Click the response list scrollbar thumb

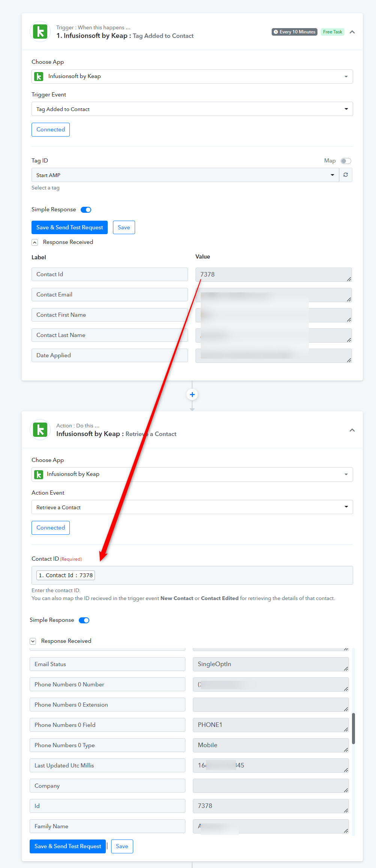click(x=353, y=728)
